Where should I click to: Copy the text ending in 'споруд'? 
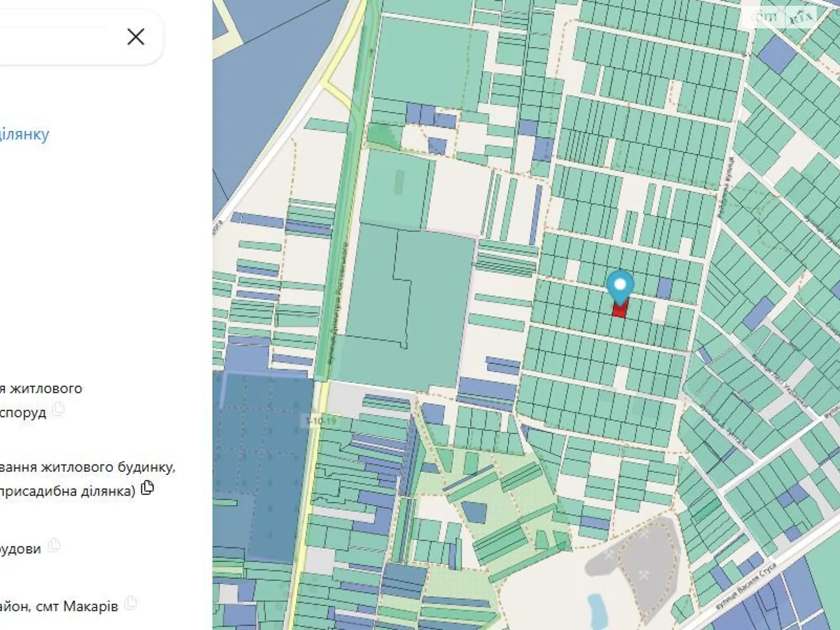coord(58,409)
